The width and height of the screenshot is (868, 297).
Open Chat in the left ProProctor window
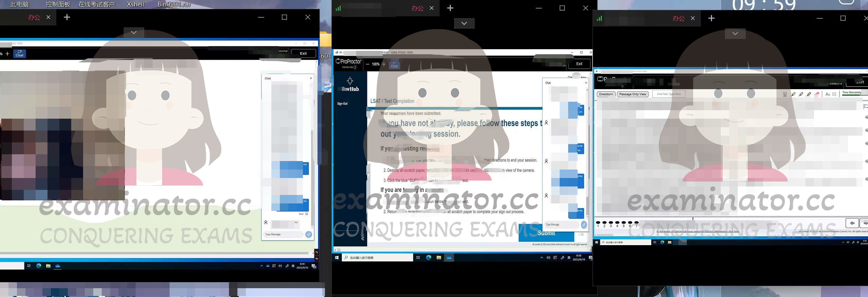(20, 54)
